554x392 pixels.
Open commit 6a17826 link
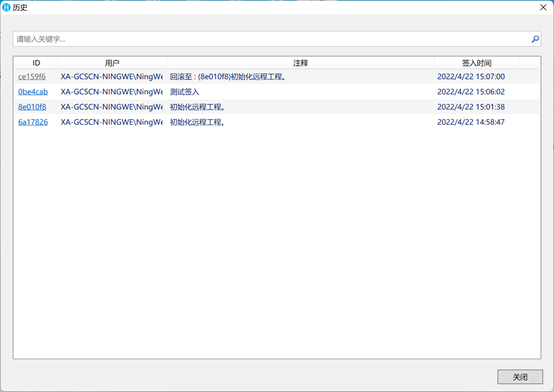pyautogui.click(x=33, y=122)
